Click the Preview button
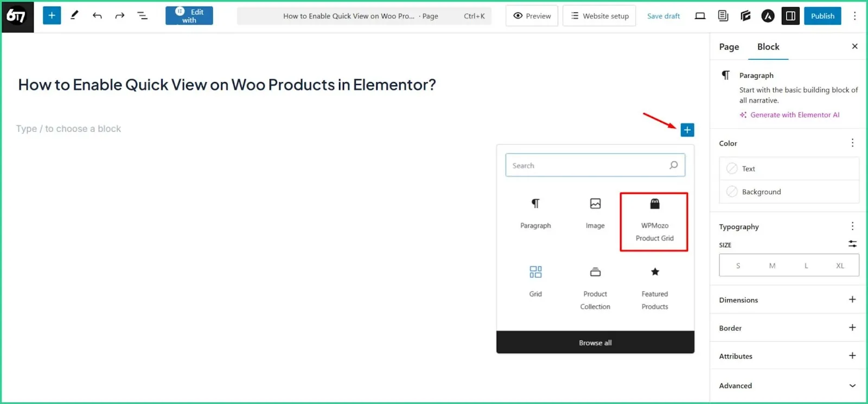The image size is (868, 404). pyautogui.click(x=532, y=16)
